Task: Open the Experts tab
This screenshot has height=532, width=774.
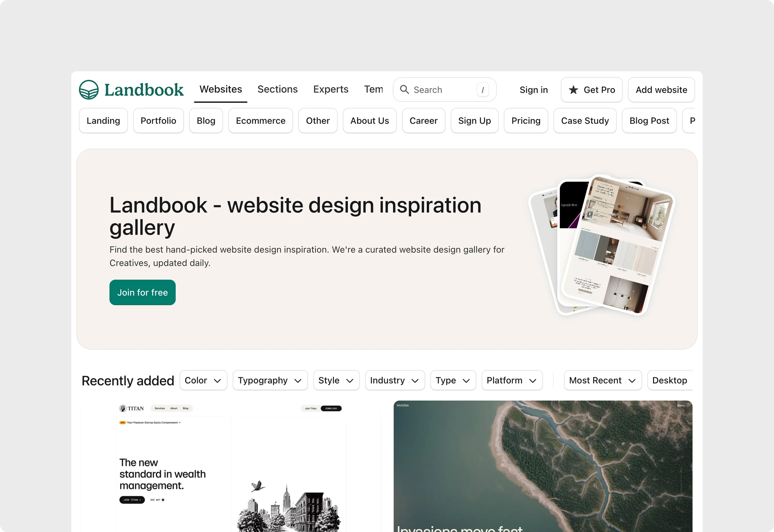Action: click(330, 89)
